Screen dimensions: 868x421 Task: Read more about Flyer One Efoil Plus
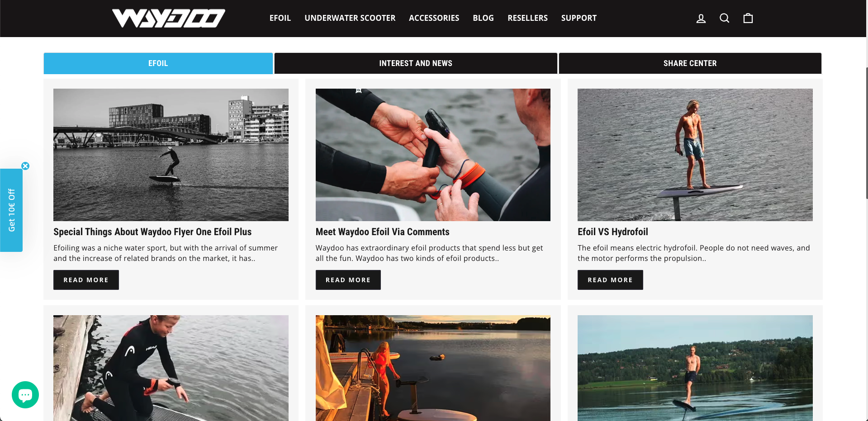(x=86, y=280)
